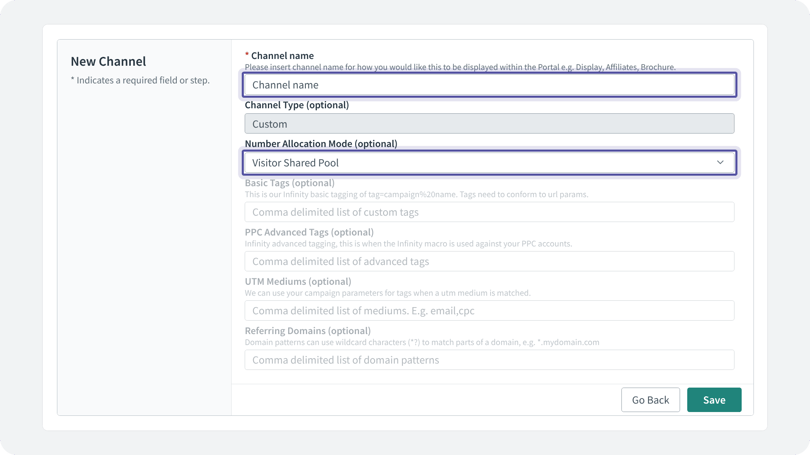Click the PPC Advanced Tags (optional) label
The height and width of the screenshot is (455, 810).
click(309, 232)
